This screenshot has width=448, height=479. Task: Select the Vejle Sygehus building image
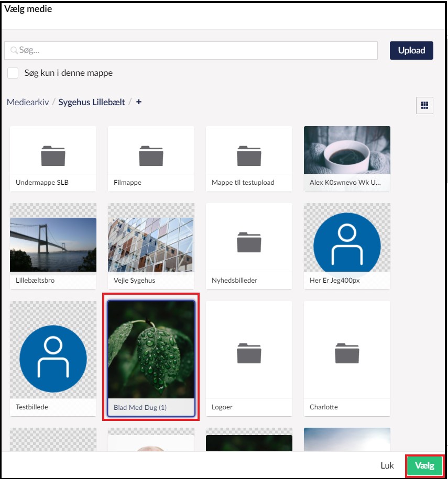pos(151,244)
